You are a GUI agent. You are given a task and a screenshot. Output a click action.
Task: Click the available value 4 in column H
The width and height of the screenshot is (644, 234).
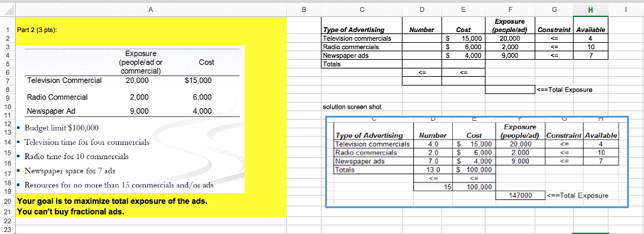pyautogui.click(x=591, y=38)
